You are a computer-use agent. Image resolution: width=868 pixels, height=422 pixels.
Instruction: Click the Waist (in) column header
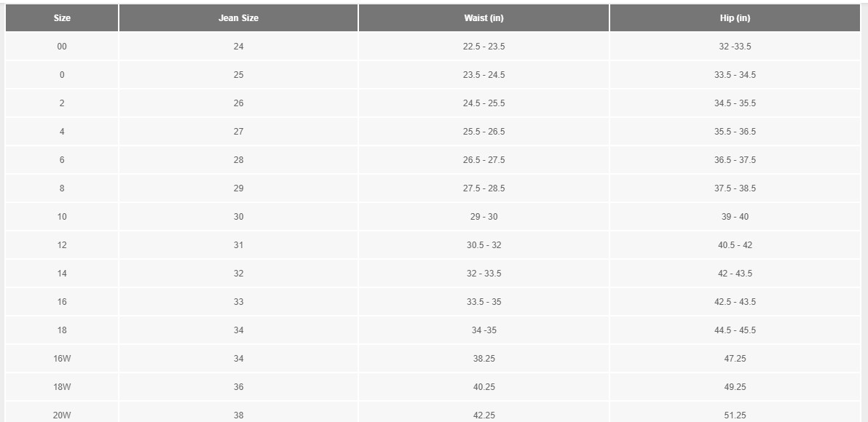(484, 18)
